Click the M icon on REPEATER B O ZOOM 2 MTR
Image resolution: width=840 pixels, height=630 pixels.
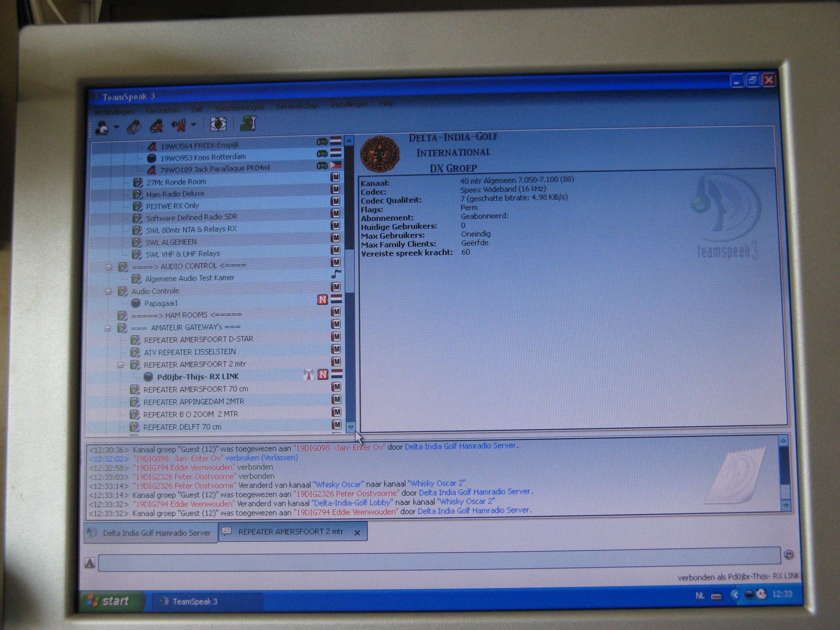pos(336,412)
